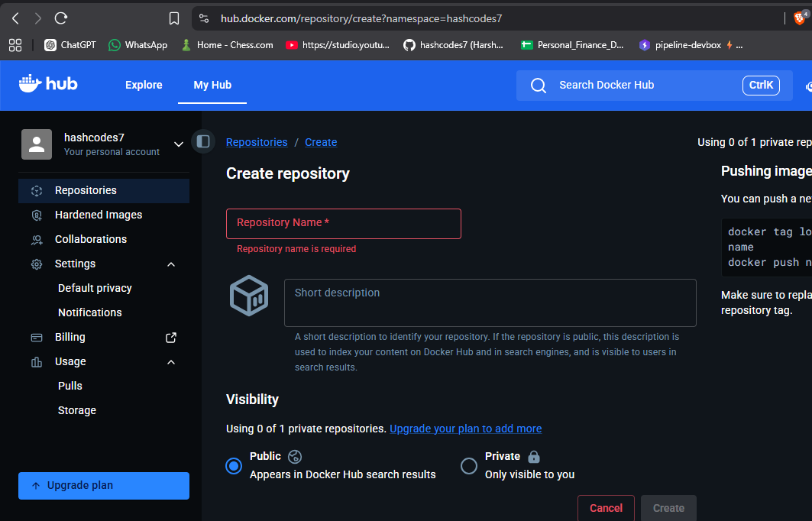Click 'Repository name is required' error text
The height and width of the screenshot is (521, 812).
pos(296,249)
